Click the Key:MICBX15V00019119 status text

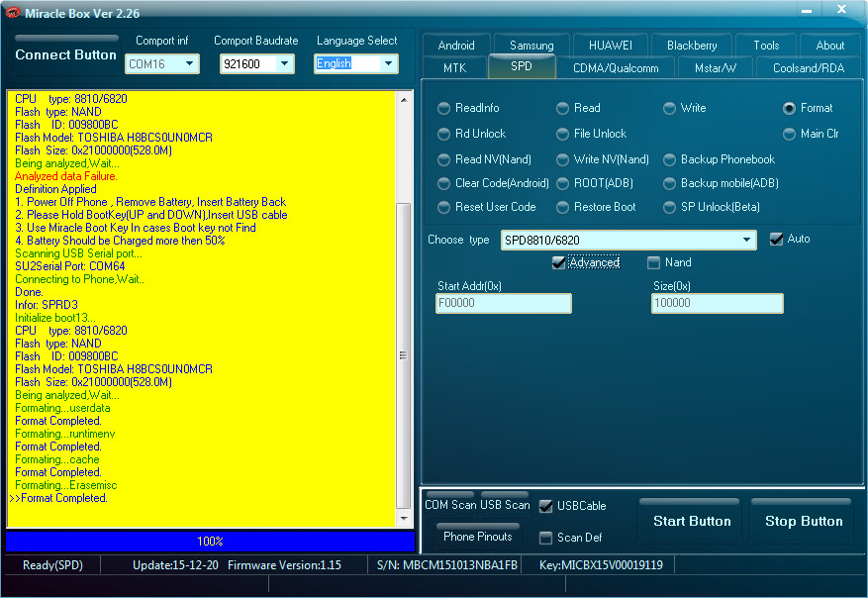point(601,564)
